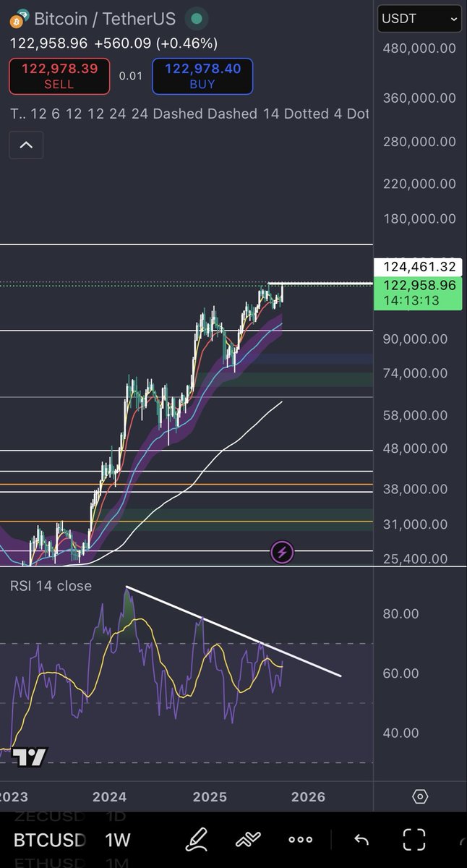Click the TradingView logo
The height and width of the screenshot is (868, 467).
[30, 757]
